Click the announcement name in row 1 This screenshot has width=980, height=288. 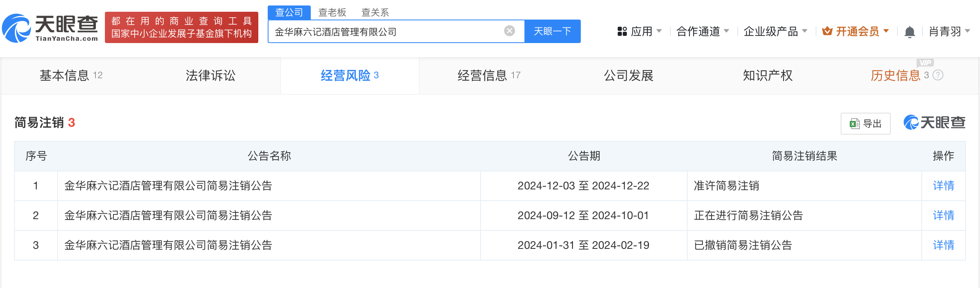(168, 185)
